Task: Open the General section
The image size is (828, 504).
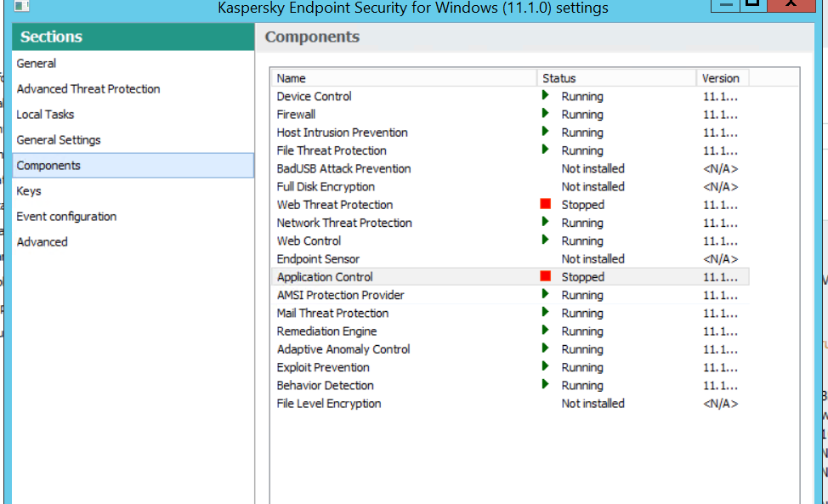Action: point(37,64)
